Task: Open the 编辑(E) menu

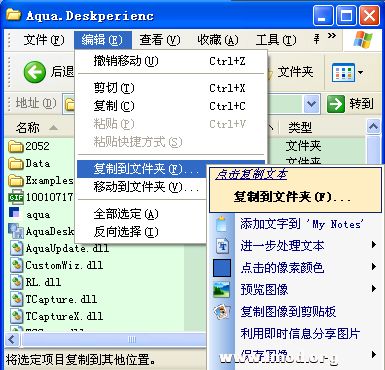Action: point(102,40)
